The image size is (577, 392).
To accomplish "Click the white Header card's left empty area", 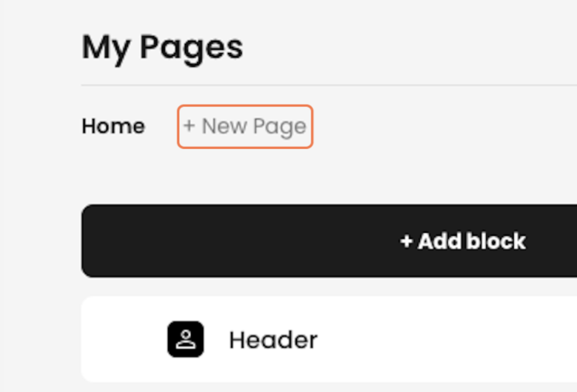I will (x=123, y=339).
